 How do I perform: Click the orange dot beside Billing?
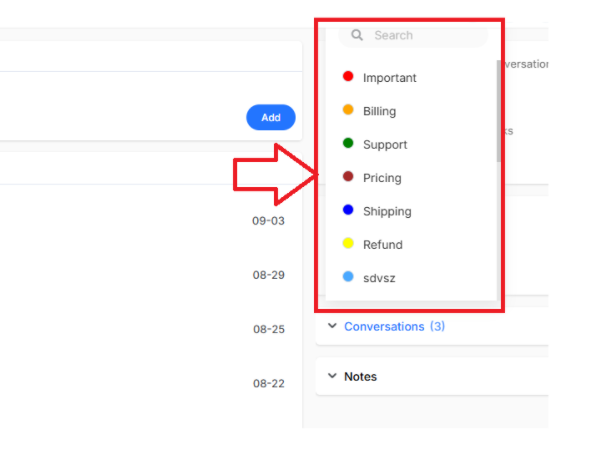[348, 110]
